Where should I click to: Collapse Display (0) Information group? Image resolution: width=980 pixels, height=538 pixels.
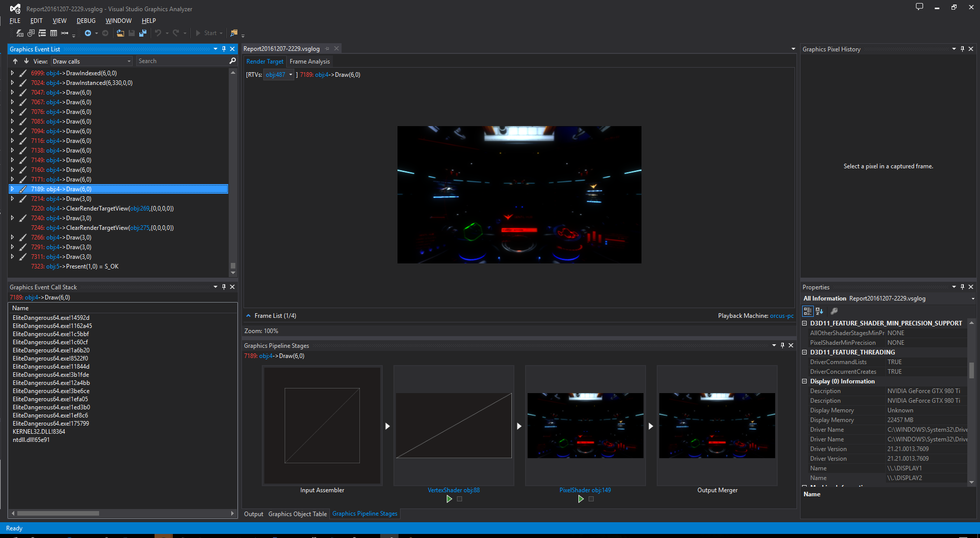click(805, 381)
